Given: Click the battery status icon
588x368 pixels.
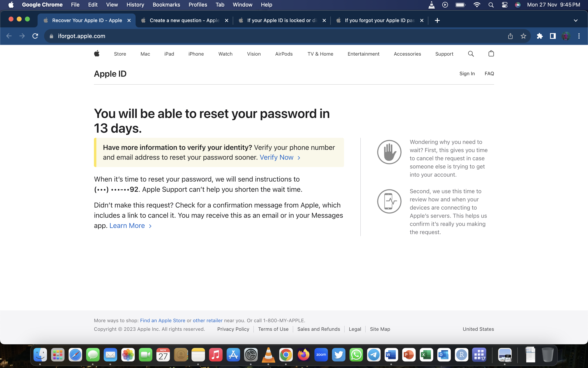Looking at the screenshot, I should click(460, 5).
